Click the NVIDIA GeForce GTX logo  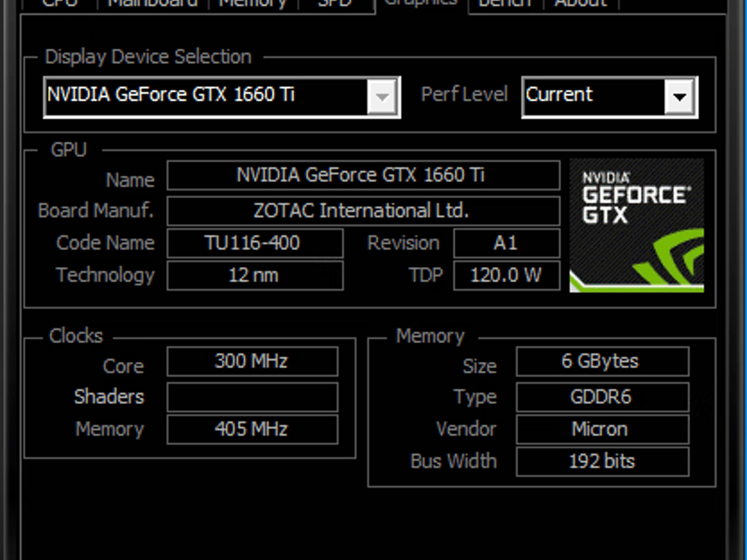636,225
